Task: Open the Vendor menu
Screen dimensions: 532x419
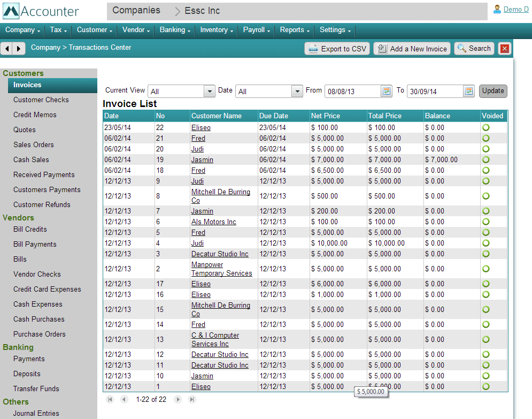Action: (136, 30)
